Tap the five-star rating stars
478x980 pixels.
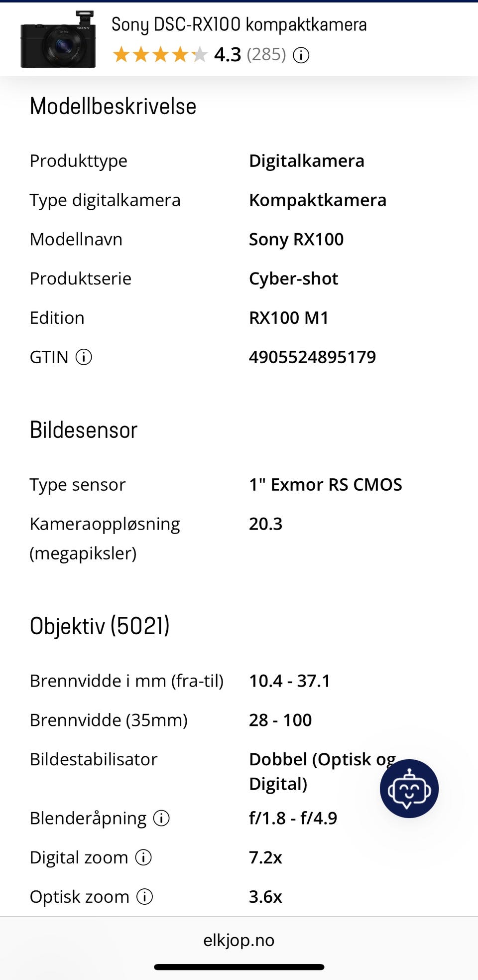(160, 55)
